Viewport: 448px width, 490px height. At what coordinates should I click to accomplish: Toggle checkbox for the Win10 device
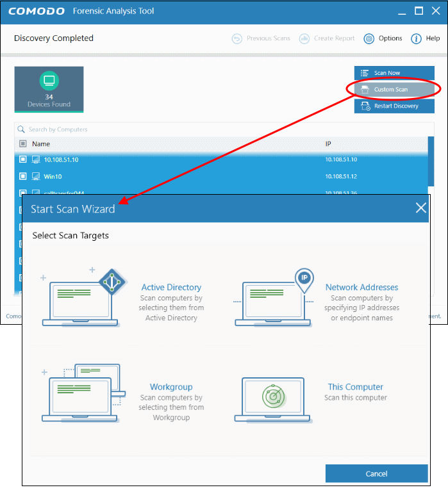(x=23, y=176)
